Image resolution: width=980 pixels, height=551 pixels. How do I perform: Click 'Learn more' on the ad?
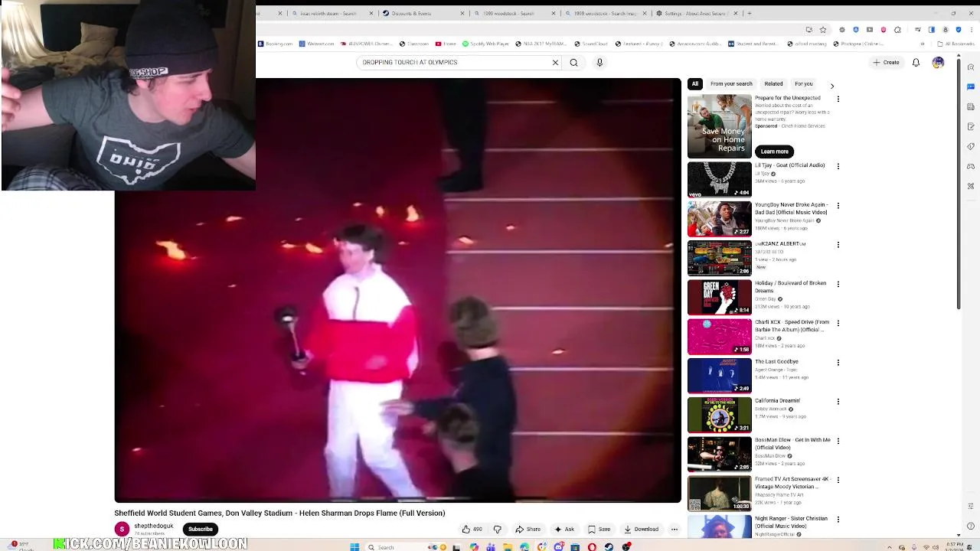[x=774, y=152]
